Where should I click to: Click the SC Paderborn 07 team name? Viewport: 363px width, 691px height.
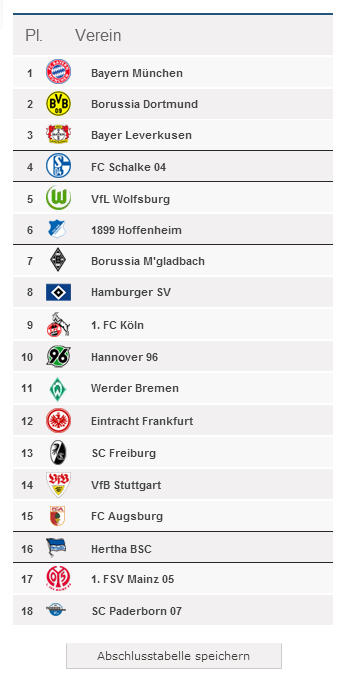pos(137,611)
